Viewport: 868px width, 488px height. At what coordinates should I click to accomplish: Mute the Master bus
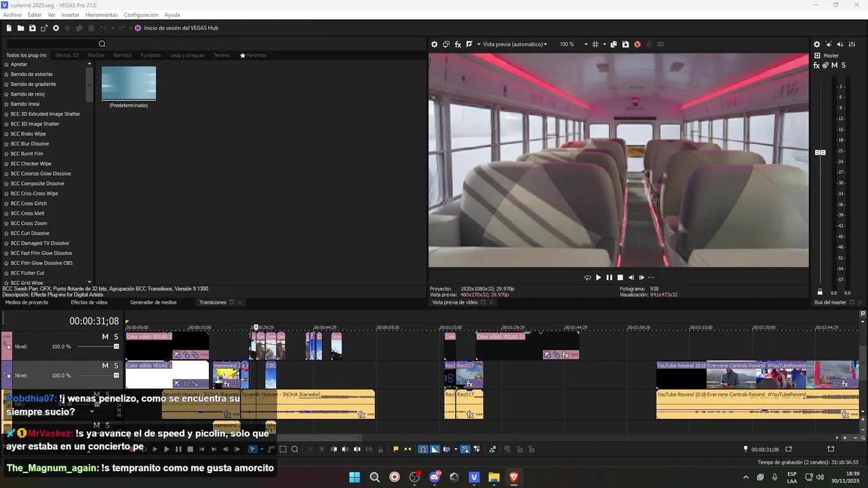pos(835,66)
